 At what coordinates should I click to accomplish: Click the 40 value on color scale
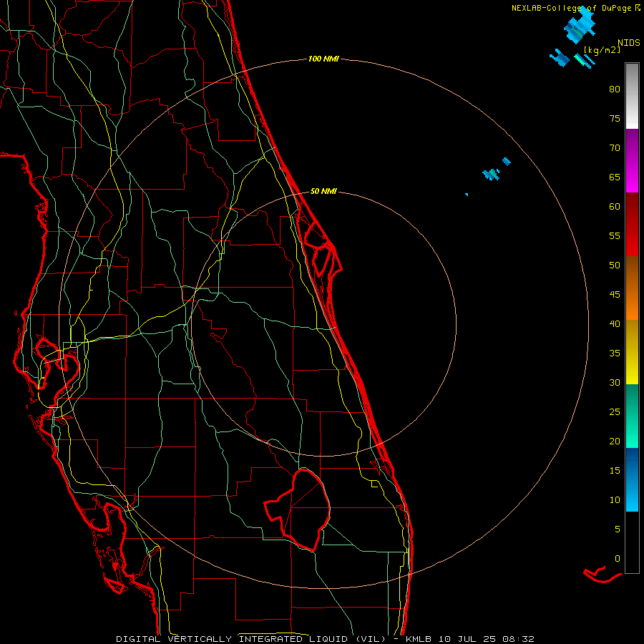(615, 324)
